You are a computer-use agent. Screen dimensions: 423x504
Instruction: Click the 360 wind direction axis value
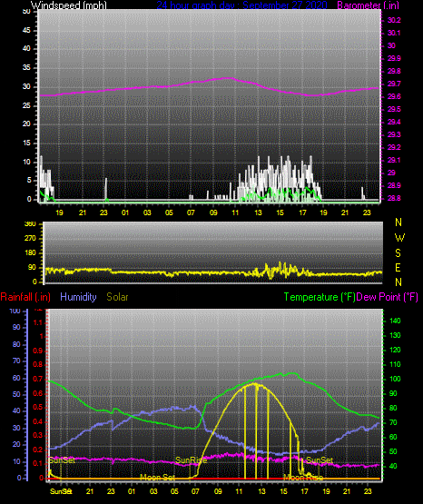pos(30,224)
